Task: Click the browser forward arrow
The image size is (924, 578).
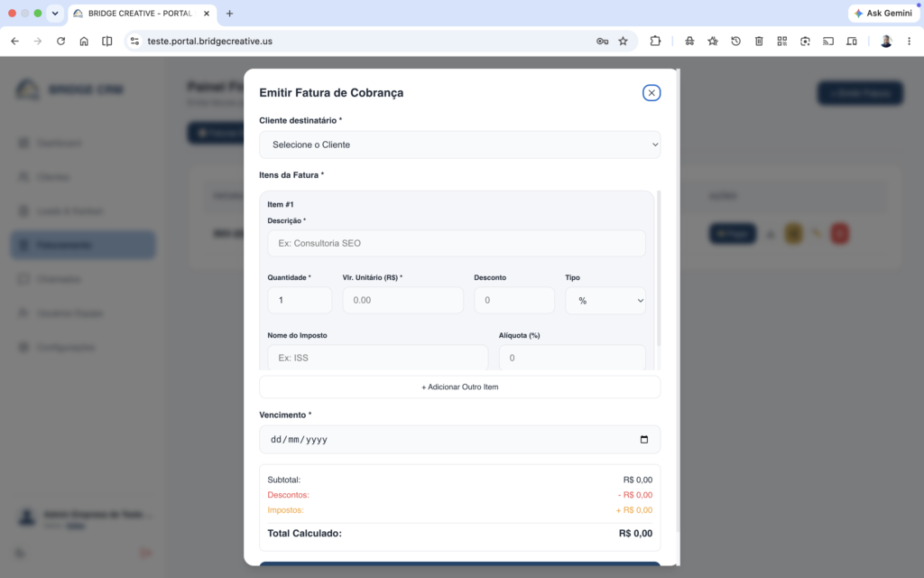Action: 38,42
